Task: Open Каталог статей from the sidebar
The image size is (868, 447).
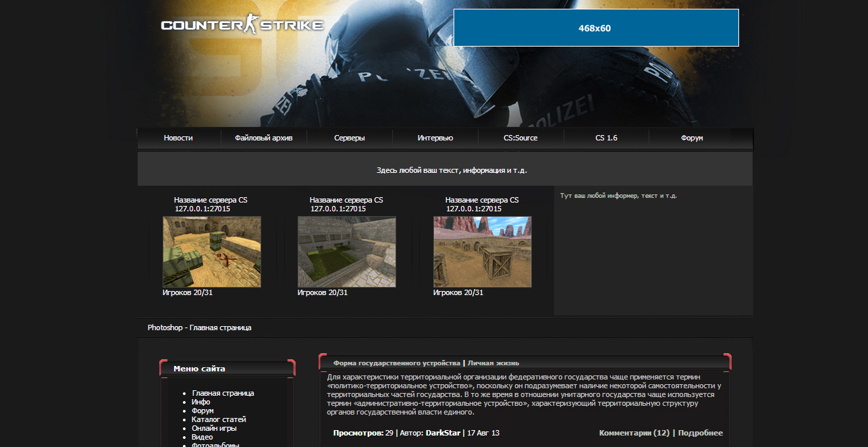Action: click(219, 419)
